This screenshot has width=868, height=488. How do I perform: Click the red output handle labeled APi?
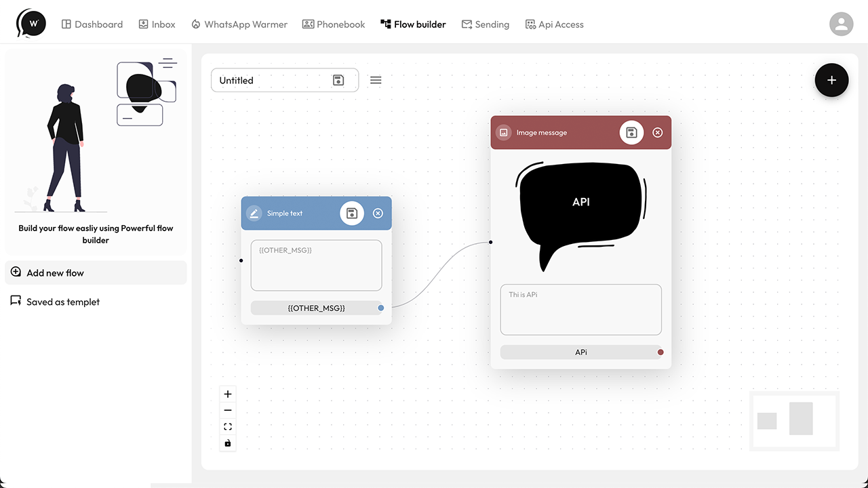click(660, 352)
